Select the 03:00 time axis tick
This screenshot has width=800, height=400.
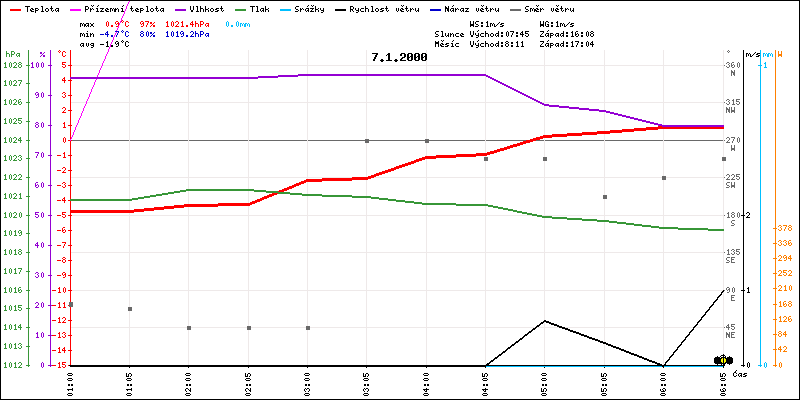coord(307,381)
